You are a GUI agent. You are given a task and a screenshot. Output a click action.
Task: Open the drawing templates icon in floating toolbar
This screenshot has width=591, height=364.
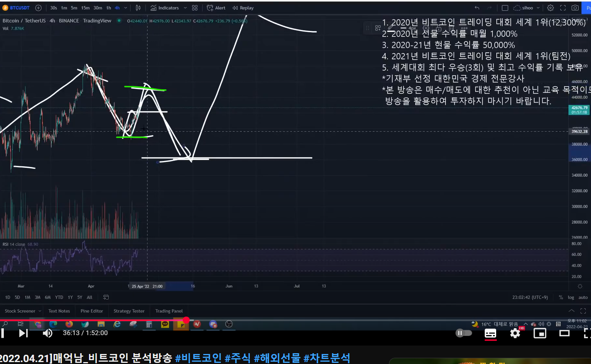(x=378, y=28)
